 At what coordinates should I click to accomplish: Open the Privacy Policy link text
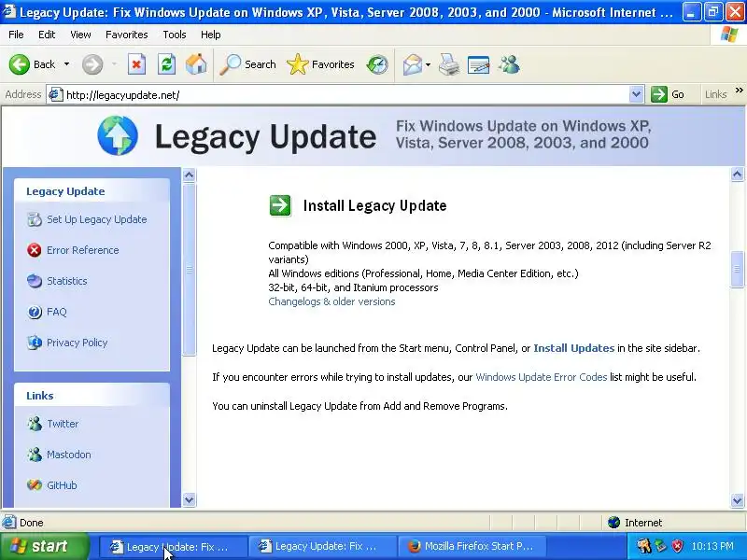(x=78, y=343)
